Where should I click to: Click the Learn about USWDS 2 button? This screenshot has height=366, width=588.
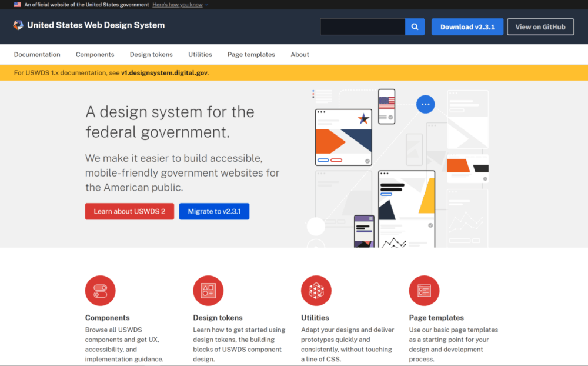[129, 211]
